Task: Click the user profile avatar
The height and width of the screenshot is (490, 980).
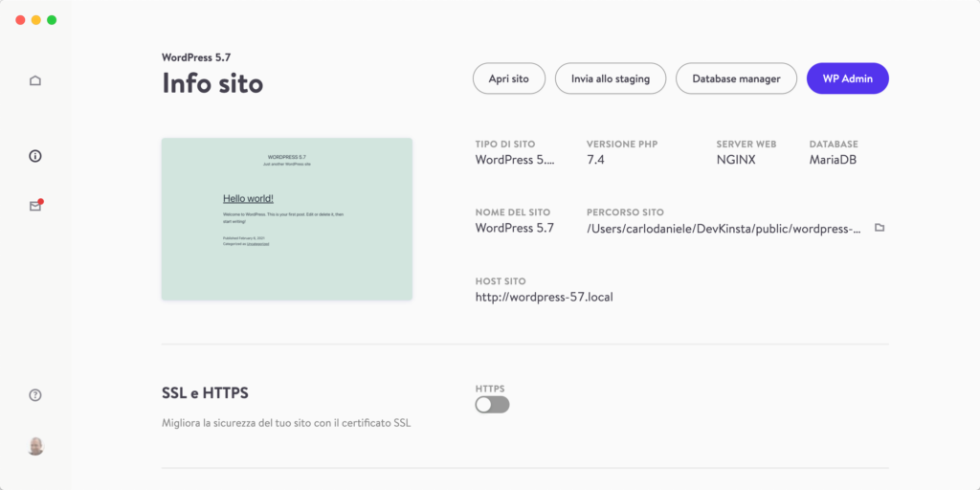Action: coord(35,446)
